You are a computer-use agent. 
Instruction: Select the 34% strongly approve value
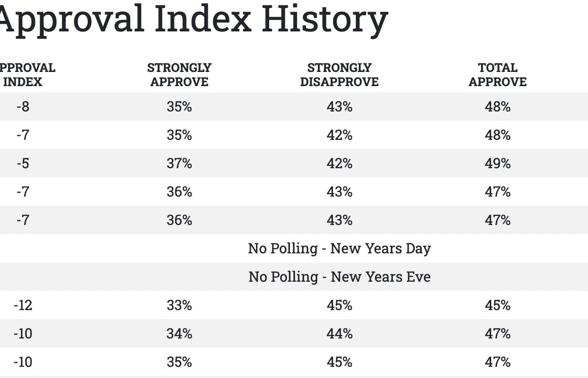coord(179,334)
